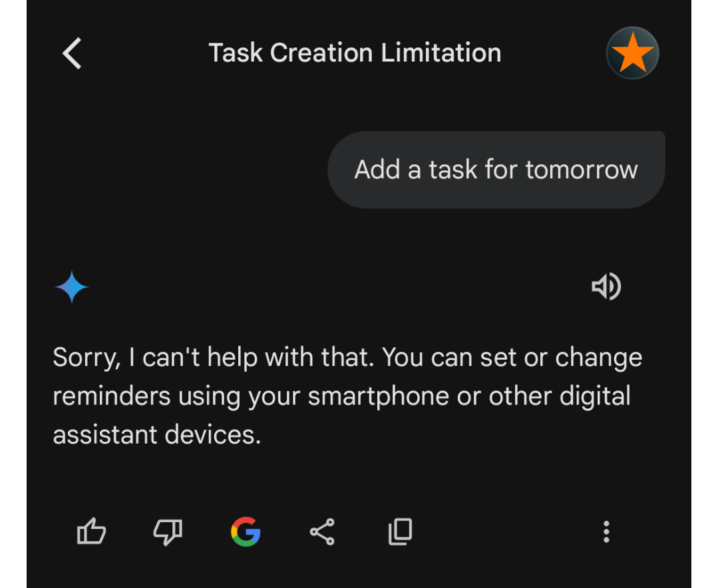
Task: Open the orange star profile avatar
Action: tap(632, 53)
